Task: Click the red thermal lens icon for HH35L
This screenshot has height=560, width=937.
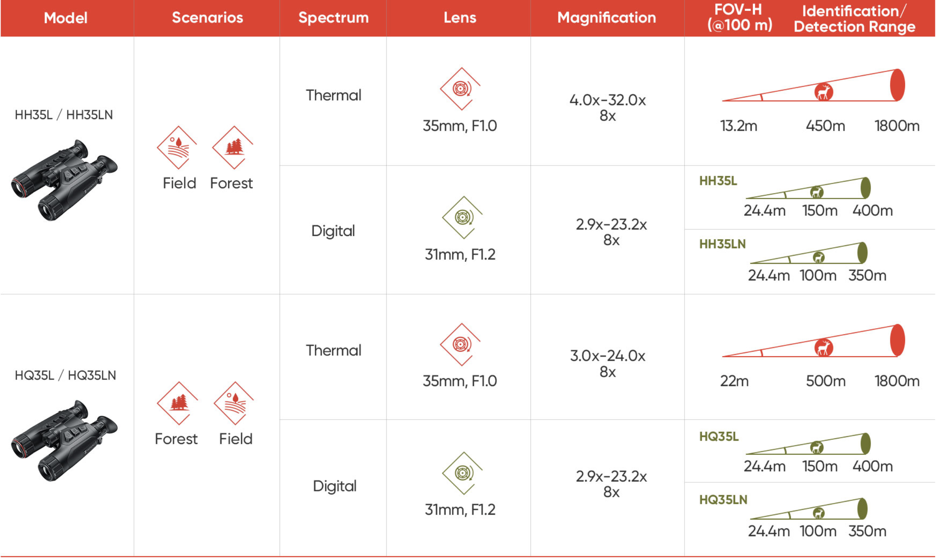Action: click(460, 89)
